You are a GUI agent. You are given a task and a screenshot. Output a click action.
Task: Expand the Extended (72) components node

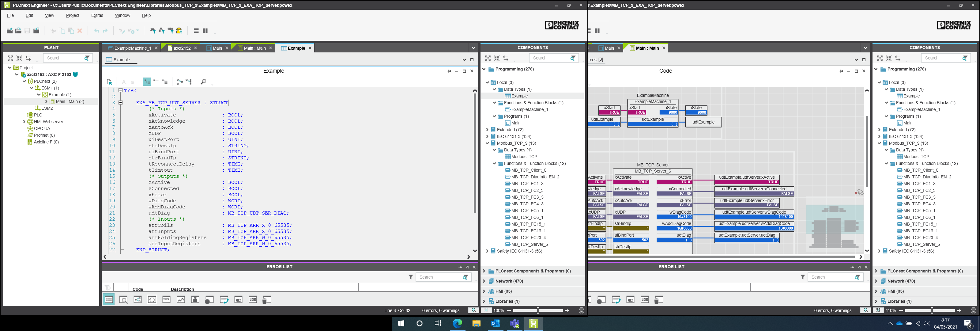(487, 130)
